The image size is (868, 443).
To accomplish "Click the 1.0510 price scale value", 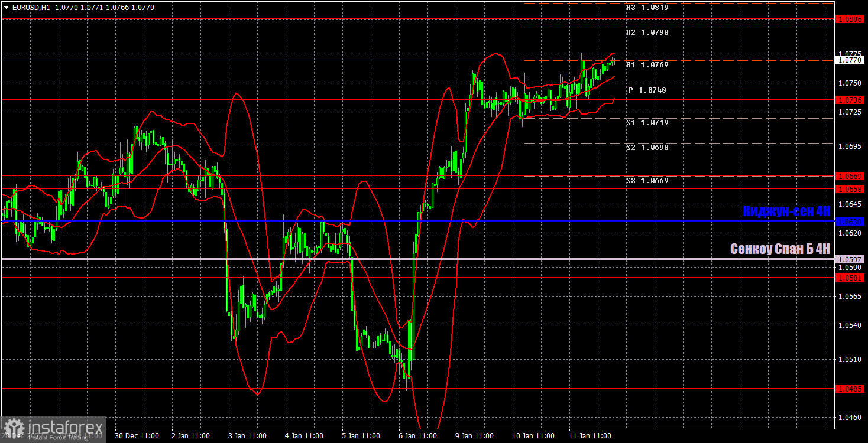I will point(851,360).
